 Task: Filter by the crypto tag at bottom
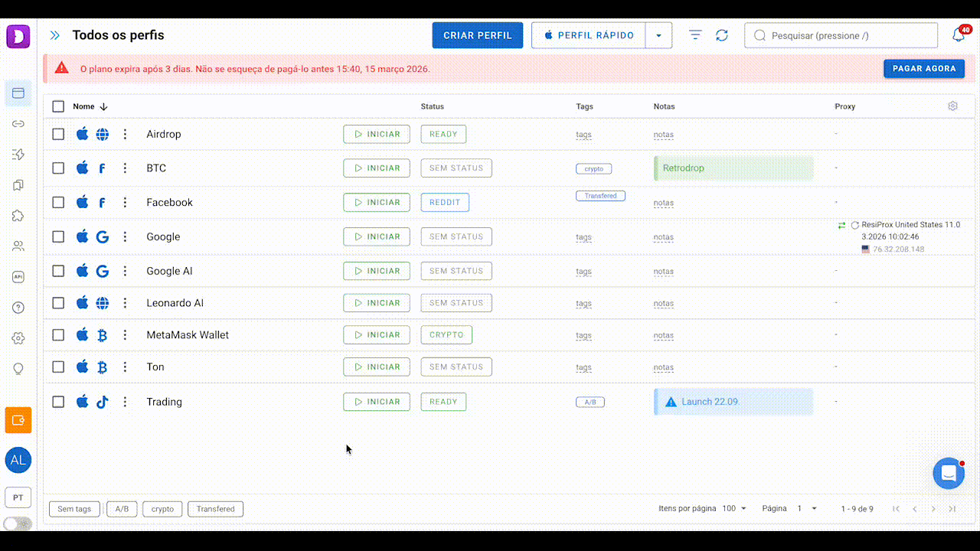(x=162, y=509)
